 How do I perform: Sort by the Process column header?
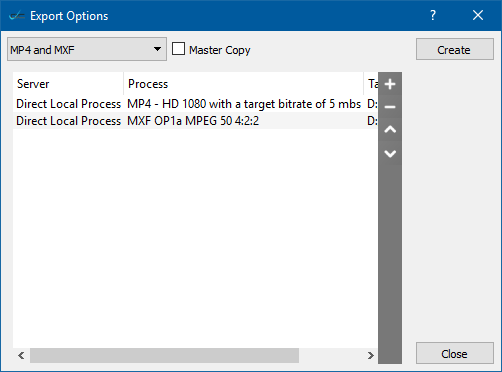tap(244, 84)
